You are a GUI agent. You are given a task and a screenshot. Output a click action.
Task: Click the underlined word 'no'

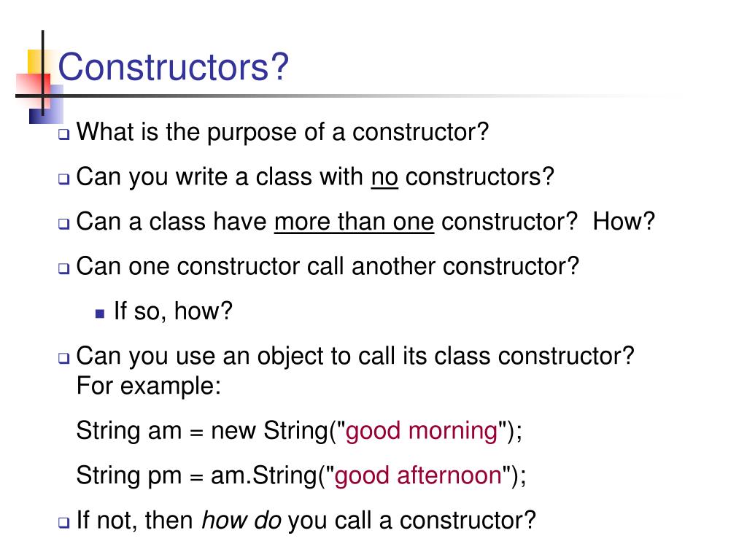tap(384, 177)
